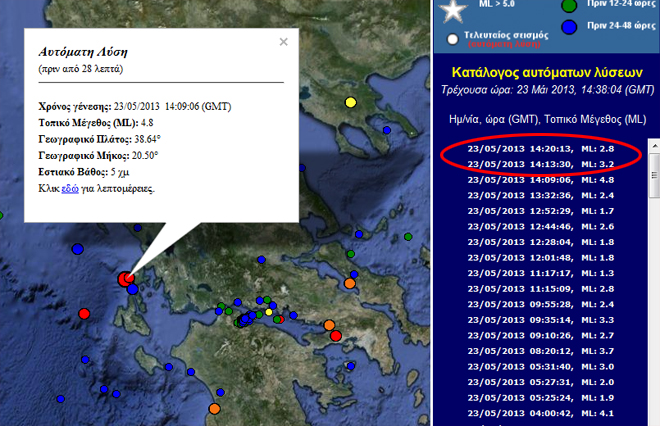Click the white Τελευταίος σεισμός legend circle
Image resolution: width=660 pixels, height=426 pixels.
click(x=455, y=40)
